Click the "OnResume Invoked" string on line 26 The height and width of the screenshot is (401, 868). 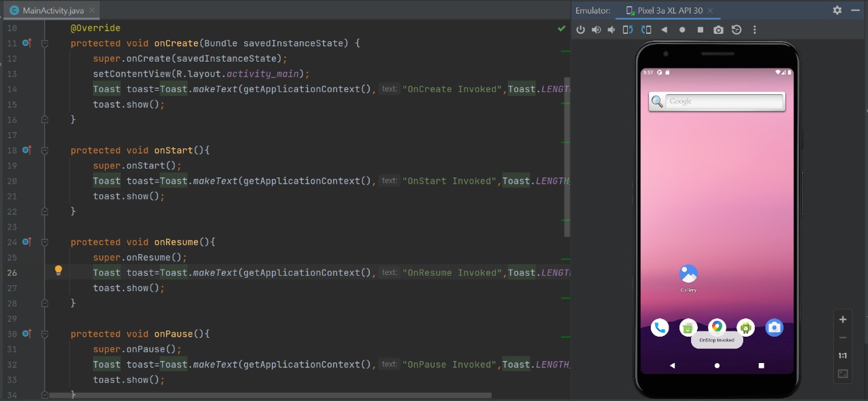tap(453, 272)
